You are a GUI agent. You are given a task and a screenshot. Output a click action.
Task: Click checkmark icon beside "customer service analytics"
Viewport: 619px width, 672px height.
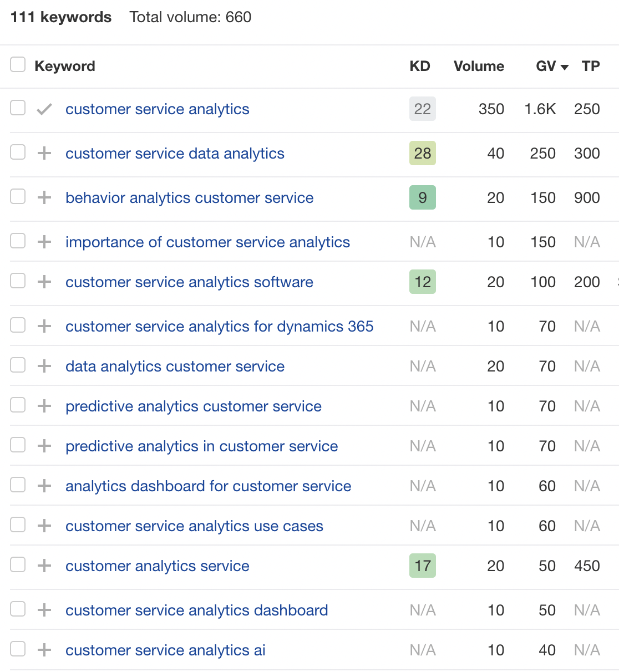(x=44, y=109)
